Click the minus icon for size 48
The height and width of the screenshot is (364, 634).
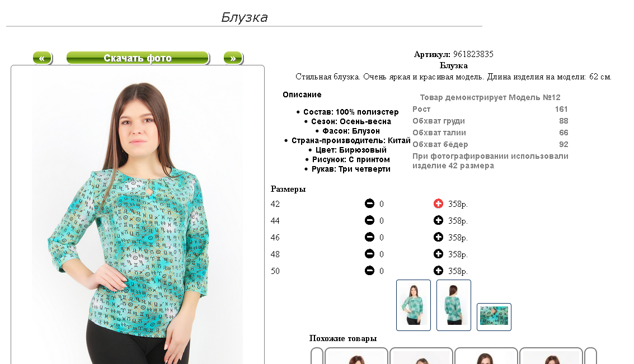click(x=369, y=254)
